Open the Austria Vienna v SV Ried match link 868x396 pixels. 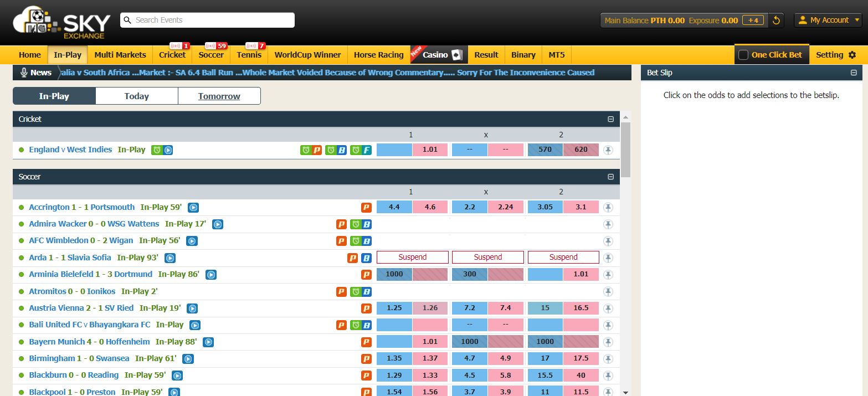81,308
